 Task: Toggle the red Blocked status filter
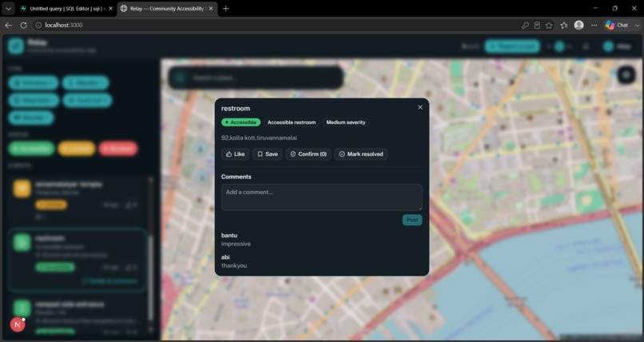coord(118,148)
